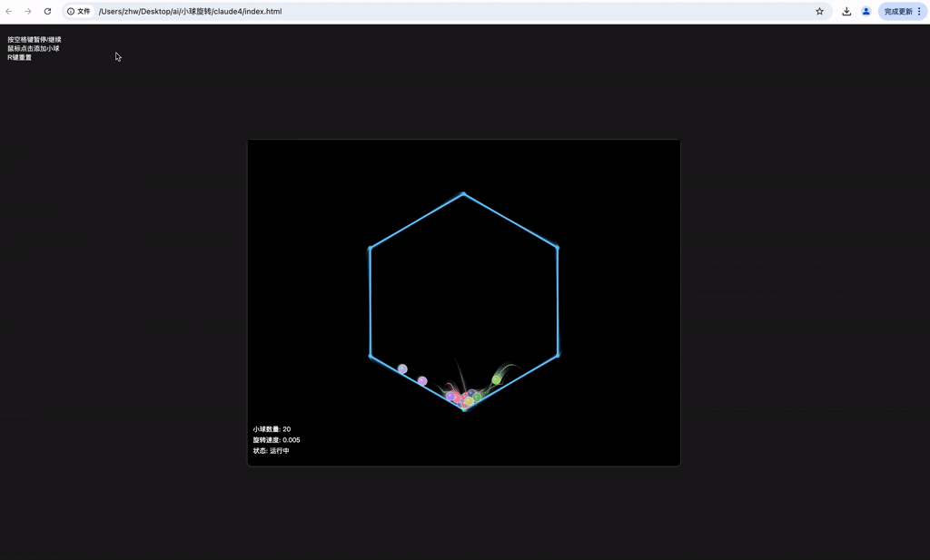Image resolution: width=930 pixels, height=560 pixels.
Task: Click the browser forward arrow
Action: [28, 11]
